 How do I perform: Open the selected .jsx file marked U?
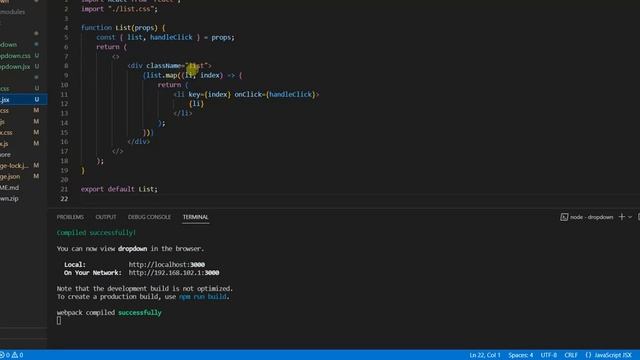[x=23, y=100]
